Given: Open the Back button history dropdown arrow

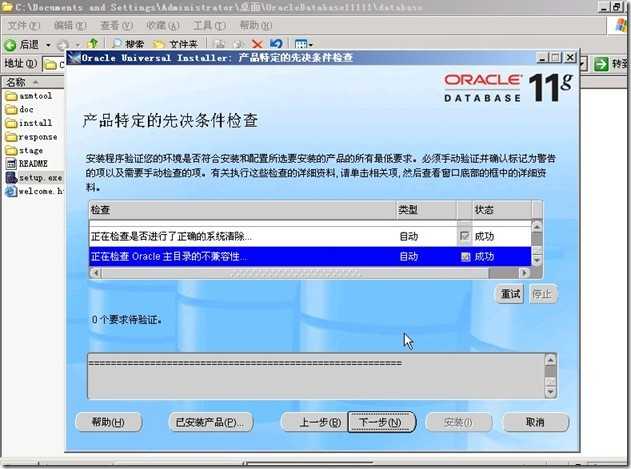Looking at the screenshot, I should (48, 45).
